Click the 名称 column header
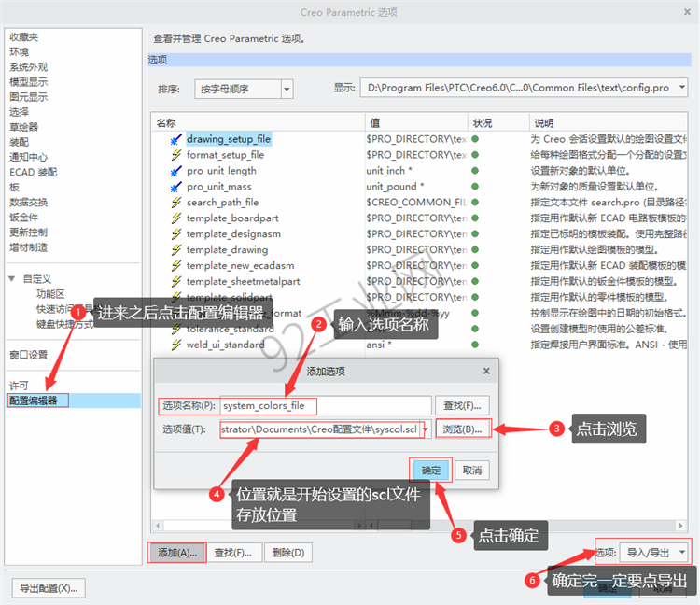 click(259, 123)
